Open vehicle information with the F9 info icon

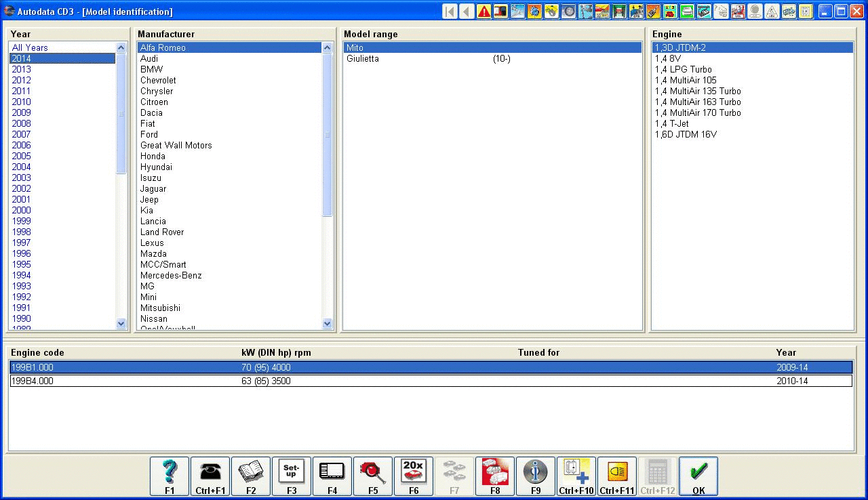click(x=536, y=474)
